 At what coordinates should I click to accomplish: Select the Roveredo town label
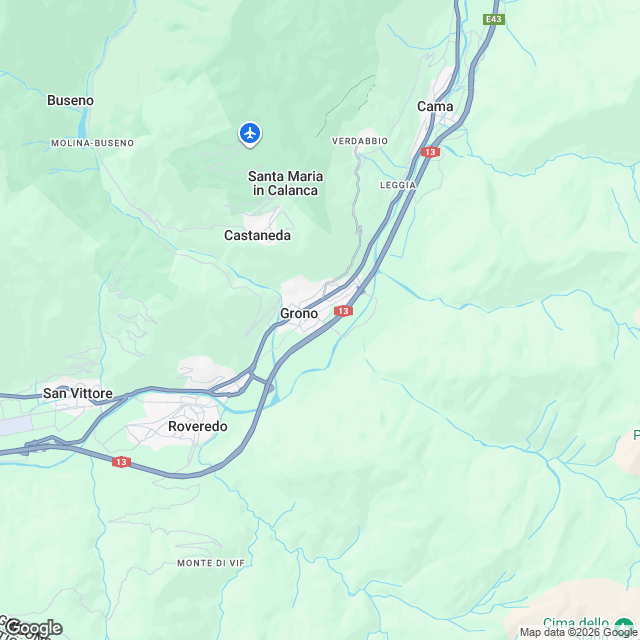coord(198,427)
